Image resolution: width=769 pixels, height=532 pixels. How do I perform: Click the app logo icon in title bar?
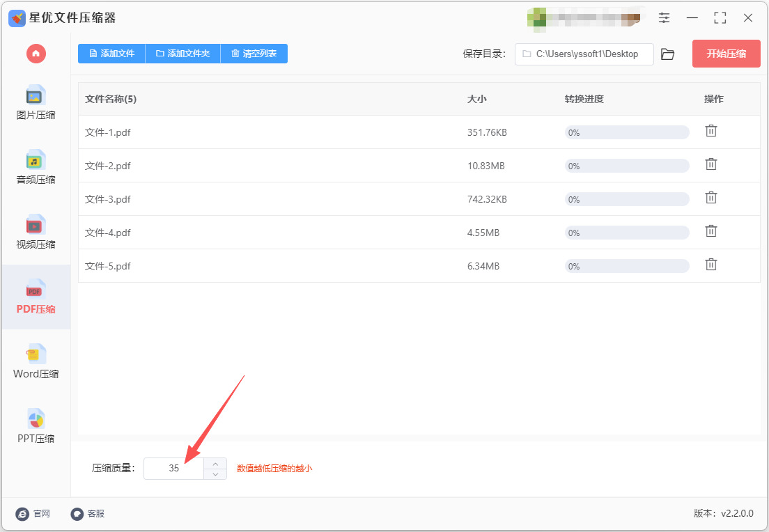17,18
